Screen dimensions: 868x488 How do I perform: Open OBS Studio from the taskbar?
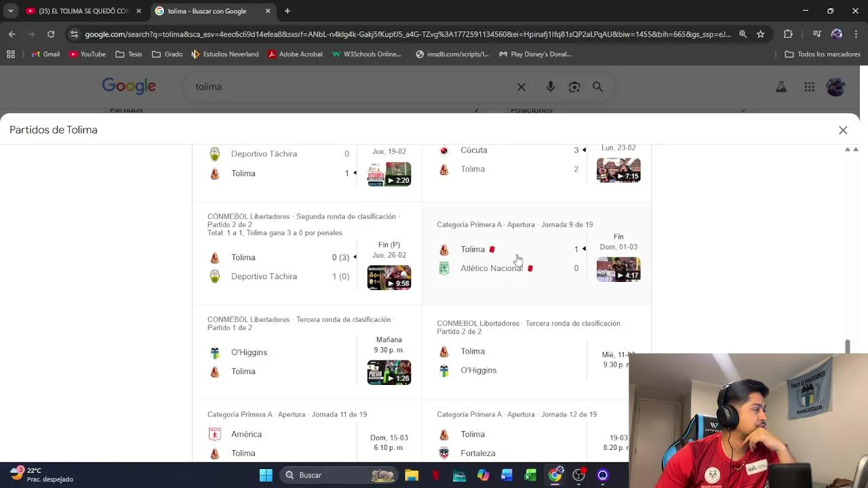[578, 475]
